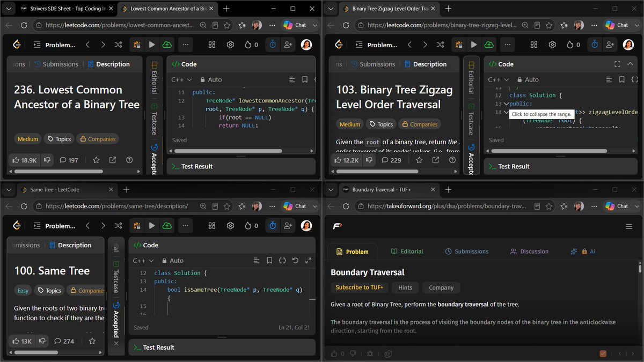Collapse Code panel chevron in Zigzag window
644x362 pixels.
pos(631,64)
